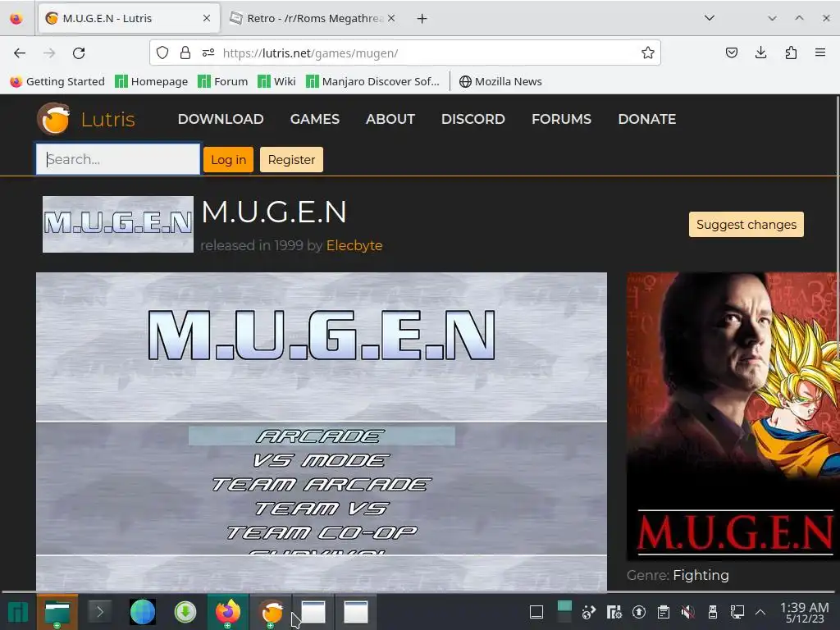Expand hidden system tray icons arrow
The height and width of the screenshot is (630, 840).
pos(760,612)
